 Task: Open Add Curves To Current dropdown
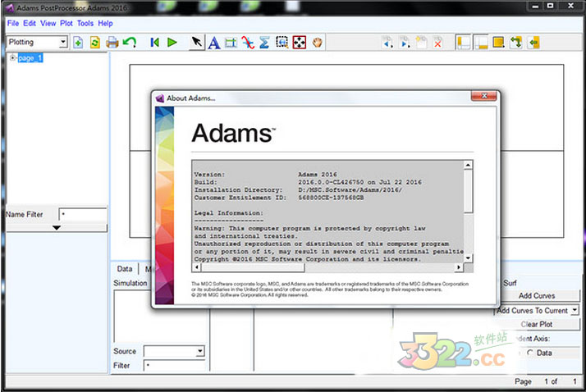(x=575, y=310)
